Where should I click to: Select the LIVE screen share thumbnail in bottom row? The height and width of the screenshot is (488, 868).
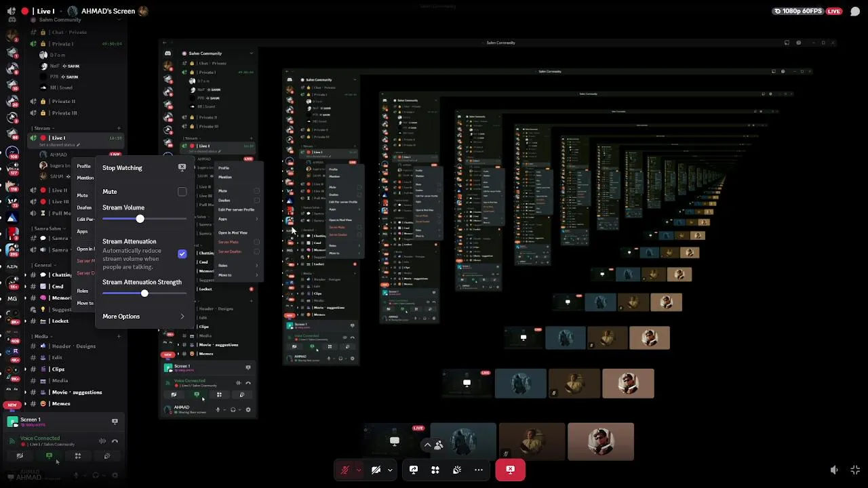pos(395,442)
